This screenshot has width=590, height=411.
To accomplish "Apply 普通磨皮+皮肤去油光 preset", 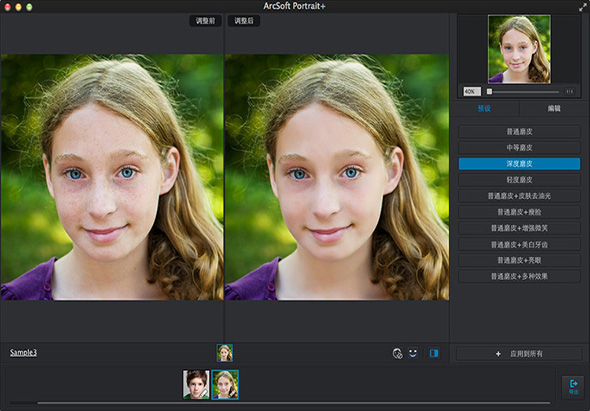I will (519, 196).
